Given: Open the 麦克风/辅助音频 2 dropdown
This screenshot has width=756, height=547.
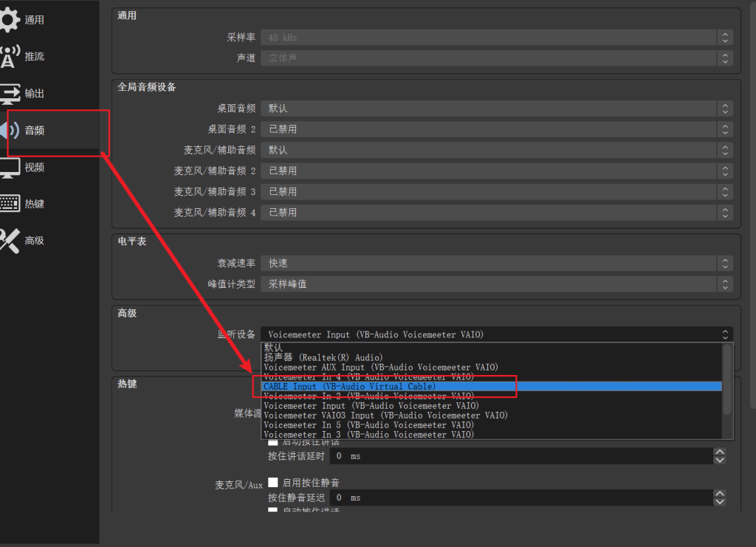Looking at the screenshot, I should pos(497,171).
